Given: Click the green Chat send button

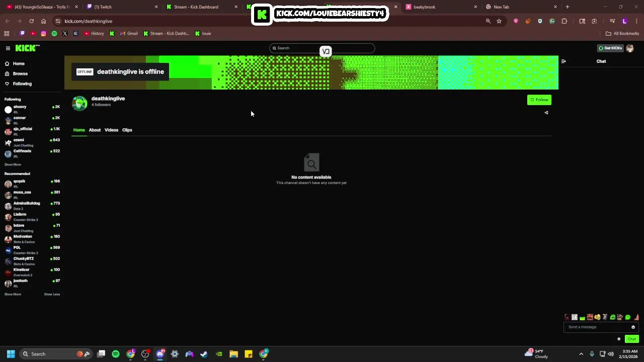Looking at the screenshot, I should coord(632,339).
